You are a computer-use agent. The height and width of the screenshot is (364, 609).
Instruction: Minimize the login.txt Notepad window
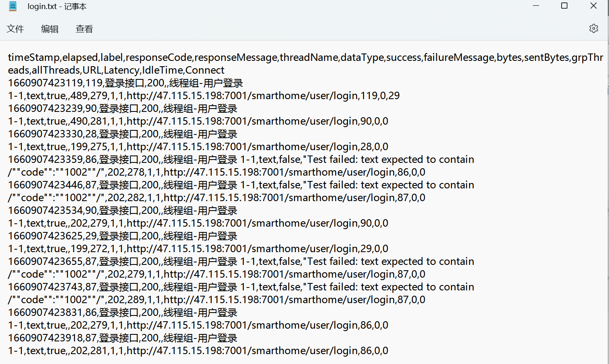click(x=536, y=6)
